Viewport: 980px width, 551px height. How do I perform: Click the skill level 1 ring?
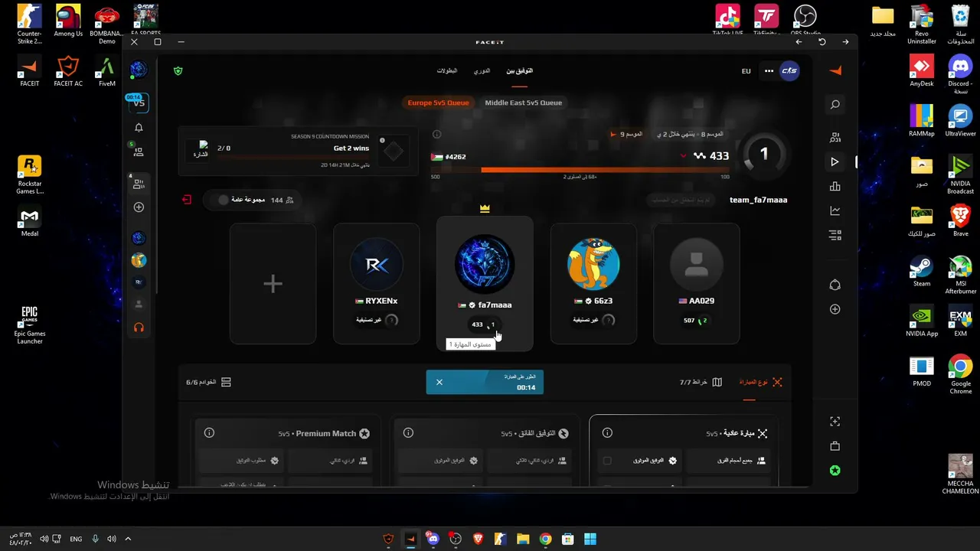[763, 154]
